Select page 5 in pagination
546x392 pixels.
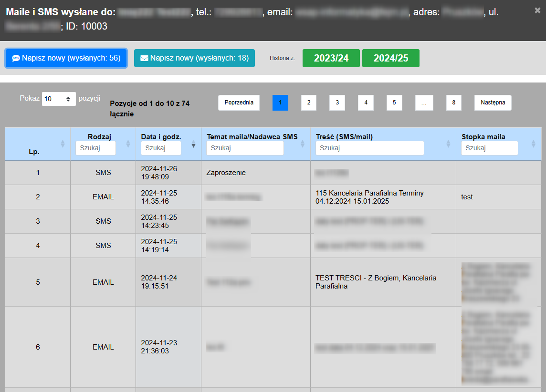tap(394, 103)
